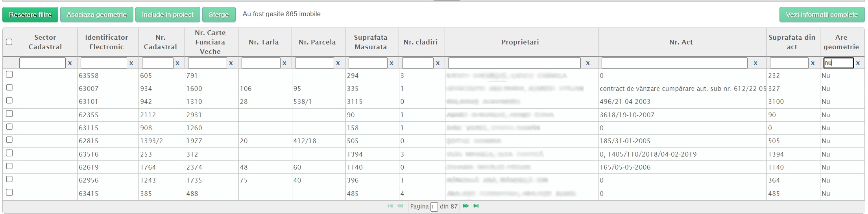
Task: Click the Pagina number input box
Action: pyautogui.click(x=434, y=207)
